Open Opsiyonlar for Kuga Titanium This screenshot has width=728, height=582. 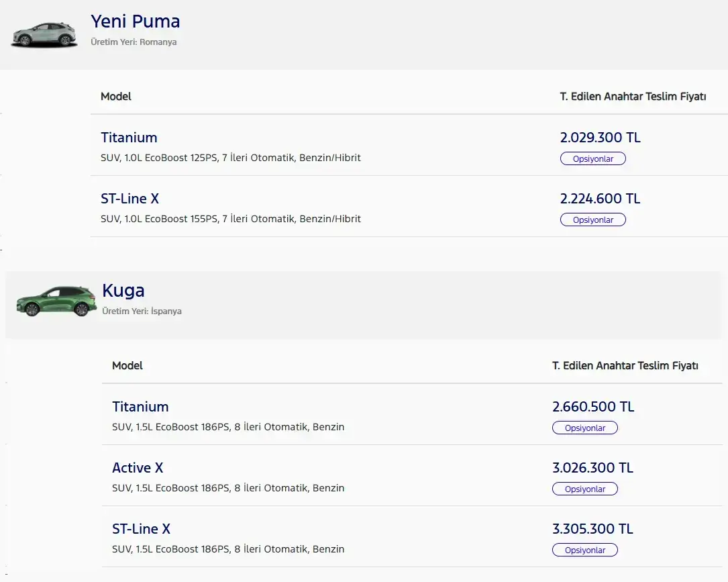(585, 428)
